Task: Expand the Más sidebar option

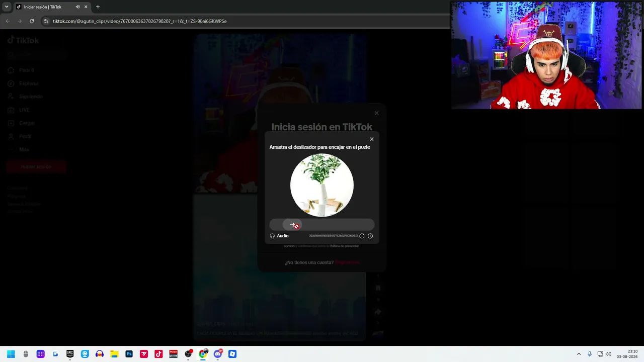Action: (x=19, y=149)
